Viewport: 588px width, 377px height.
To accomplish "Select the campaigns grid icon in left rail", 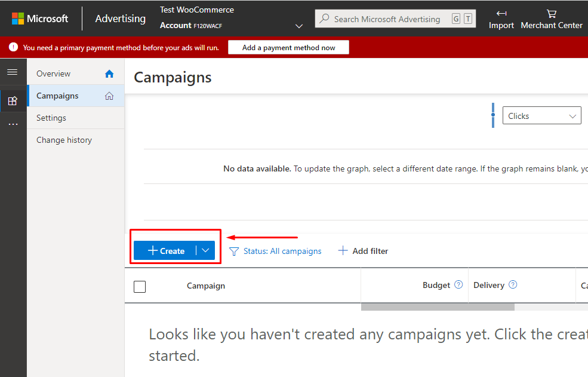I will 13,100.
